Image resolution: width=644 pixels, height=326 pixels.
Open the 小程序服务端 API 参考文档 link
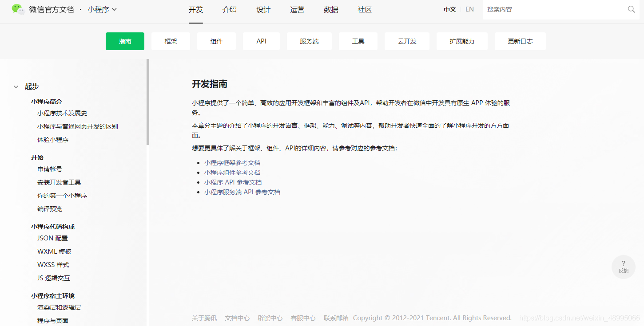coord(242,192)
